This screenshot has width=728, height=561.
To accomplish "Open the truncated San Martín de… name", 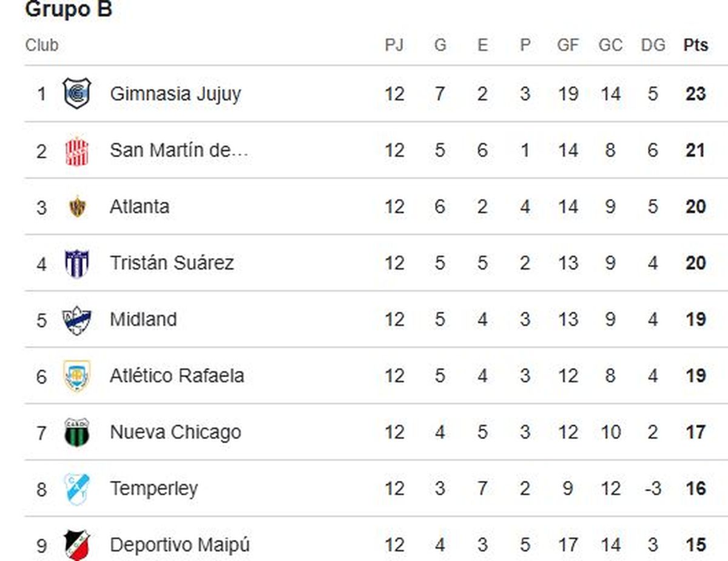I will pyautogui.click(x=179, y=151).
